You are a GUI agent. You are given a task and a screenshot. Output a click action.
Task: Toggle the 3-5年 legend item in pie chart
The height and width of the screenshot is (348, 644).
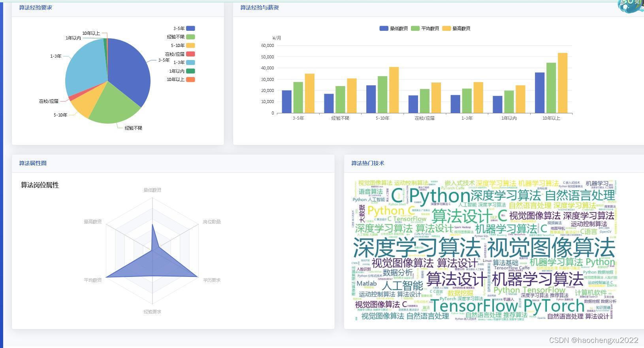[x=184, y=28]
